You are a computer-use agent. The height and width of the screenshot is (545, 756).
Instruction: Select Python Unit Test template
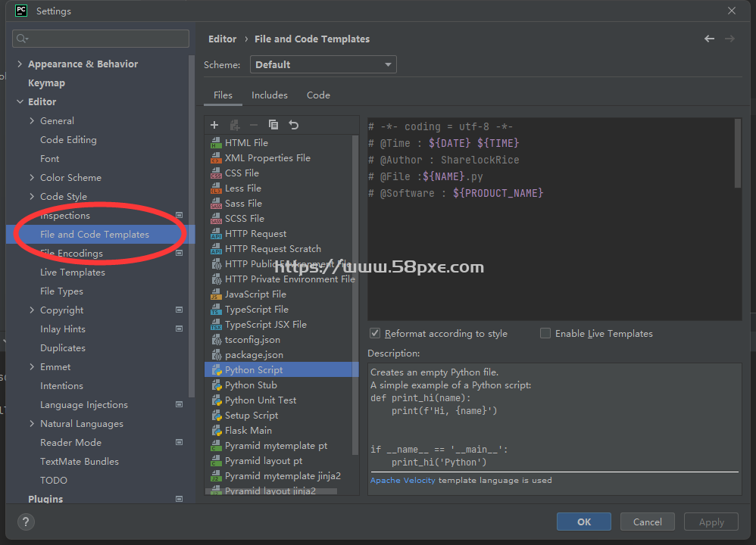tap(261, 400)
